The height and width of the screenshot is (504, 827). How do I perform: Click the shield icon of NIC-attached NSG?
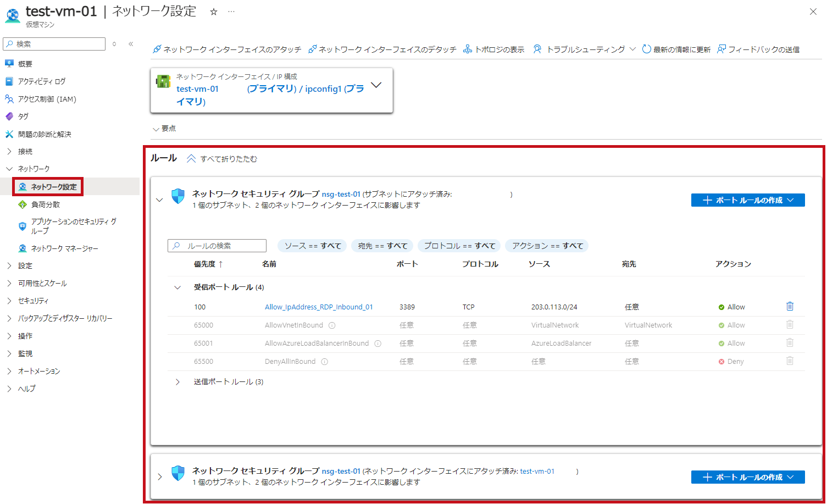pyautogui.click(x=178, y=473)
